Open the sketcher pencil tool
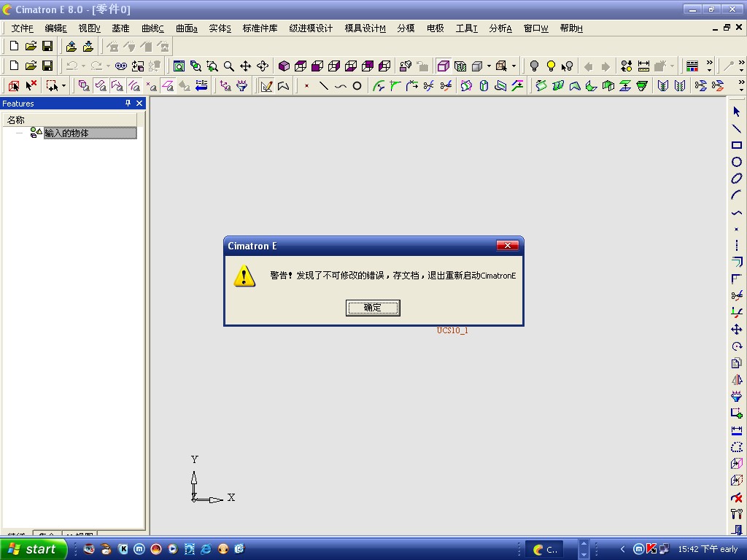Image resolution: width=747 pixels, height=560 pixels. (x=267, y=86)
